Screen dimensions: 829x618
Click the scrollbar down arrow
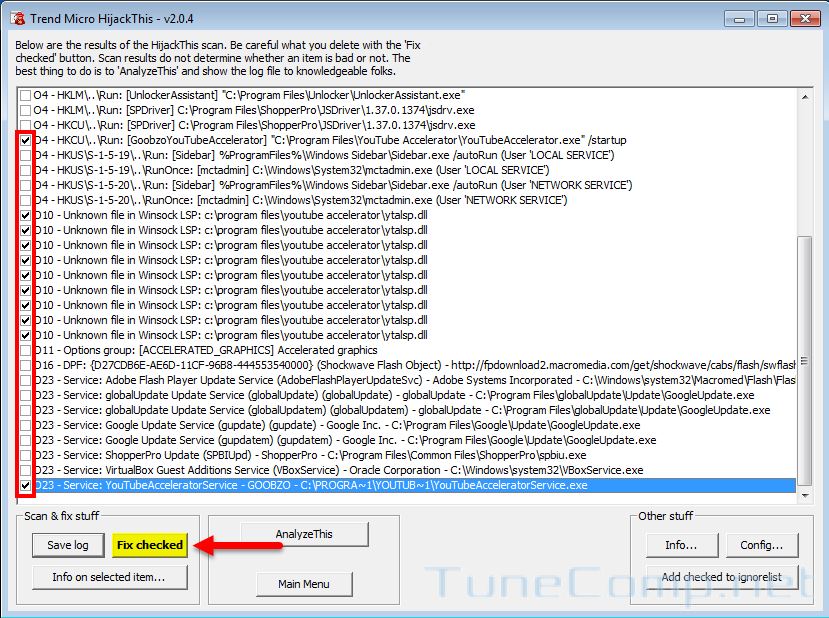click(x=805, y=495)
